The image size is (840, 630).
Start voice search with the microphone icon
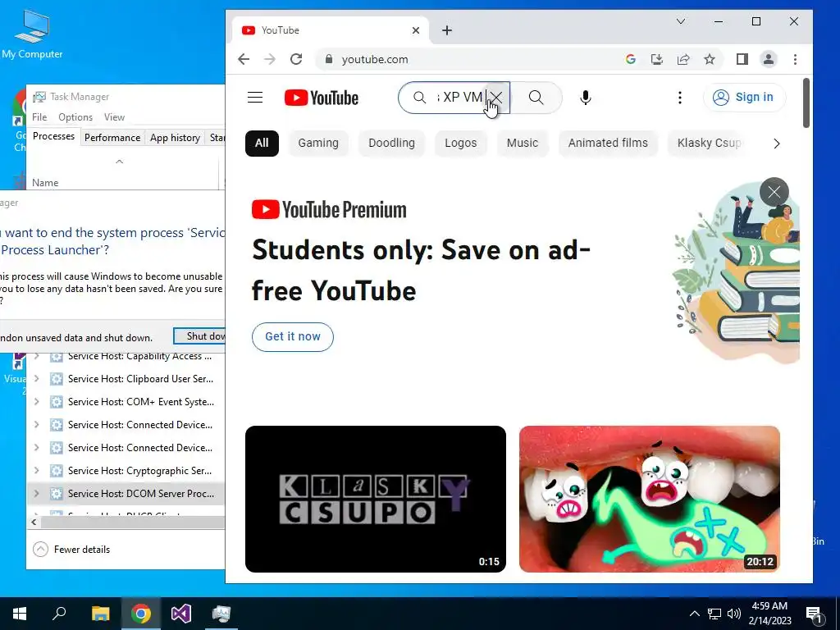(586, 98)
